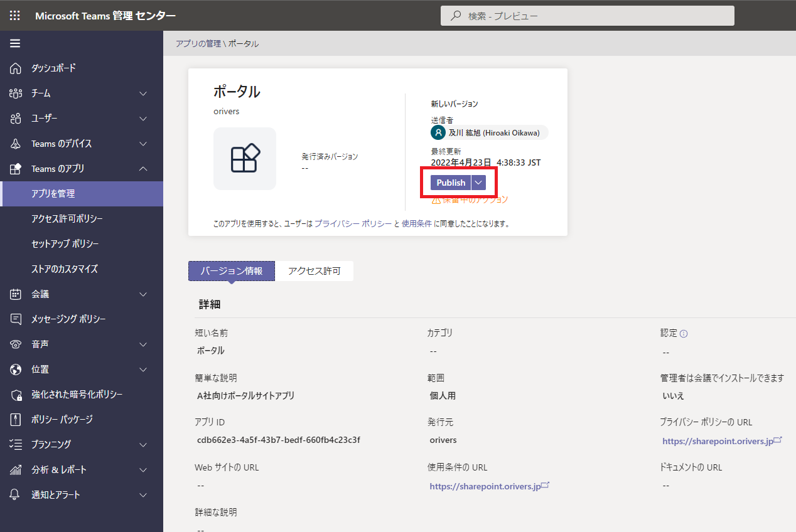Click the 分析 & レポート chart icon
This screenshot has height=532, width=796.
(16, 470)
